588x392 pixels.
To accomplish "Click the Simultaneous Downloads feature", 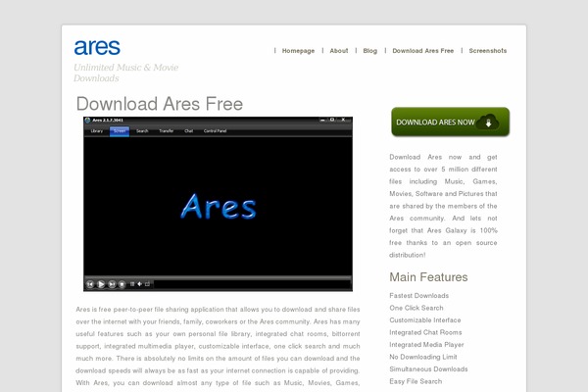I will tap(428, 369).
